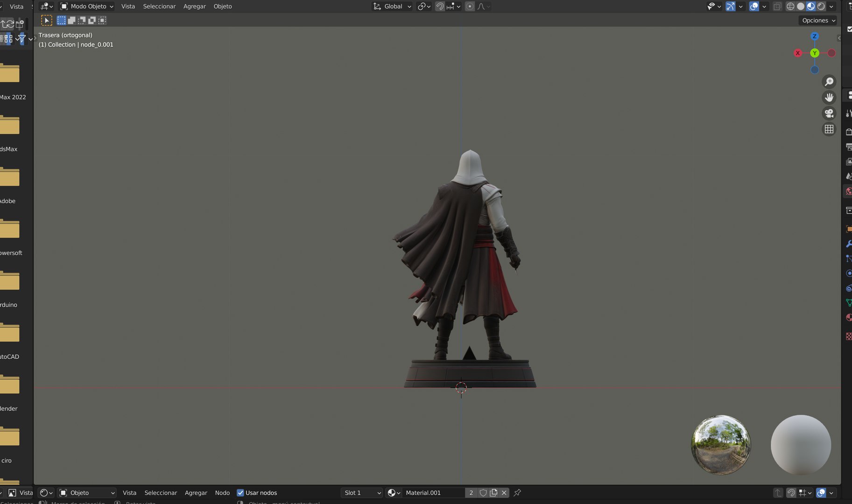Open the Modo Objeto mode dropdown

pos(87,7)
